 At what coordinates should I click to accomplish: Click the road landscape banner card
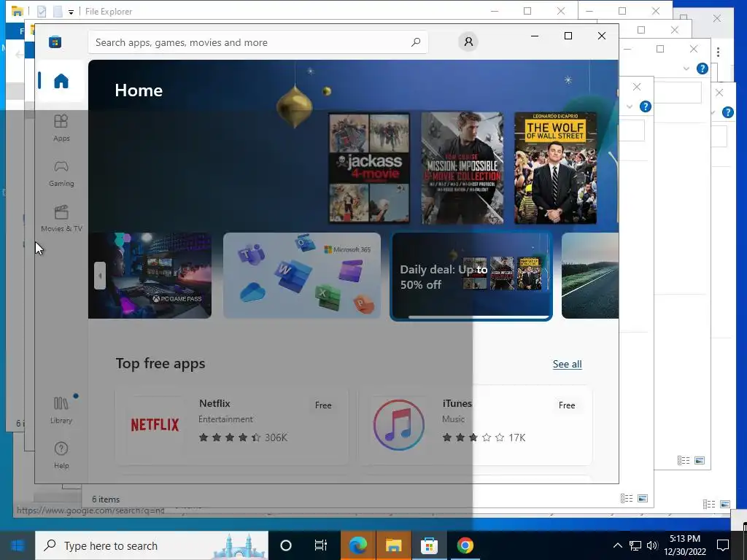[x=589, y=275]
